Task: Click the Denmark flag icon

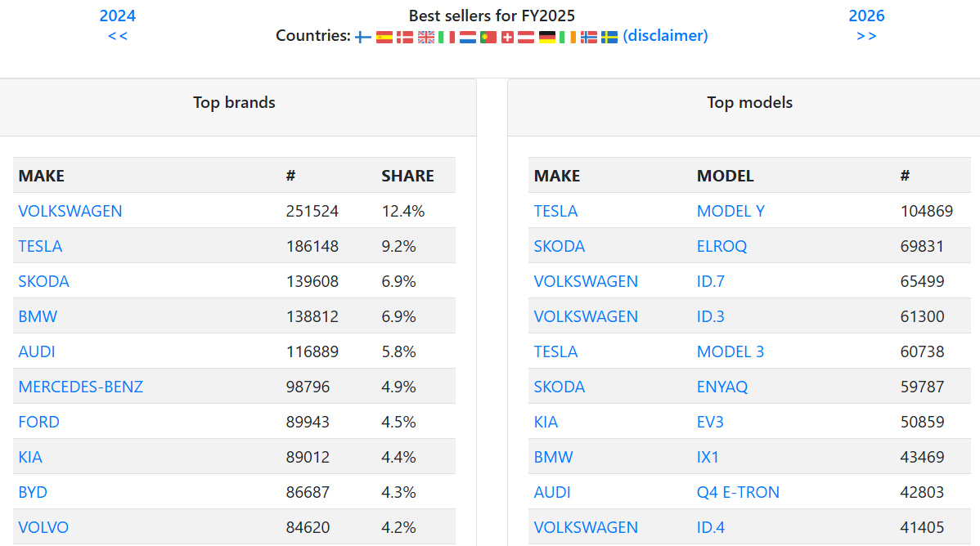Action: click(x=405, y=37)
